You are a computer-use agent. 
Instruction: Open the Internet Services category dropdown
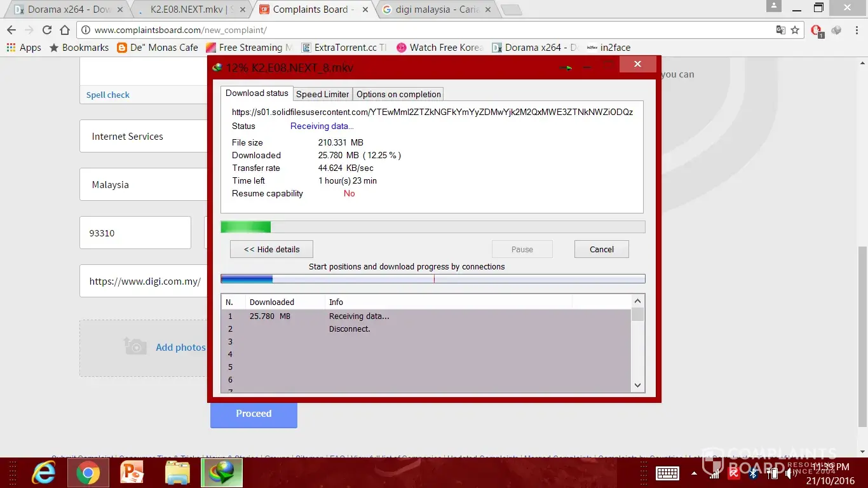tap(144, 136)
